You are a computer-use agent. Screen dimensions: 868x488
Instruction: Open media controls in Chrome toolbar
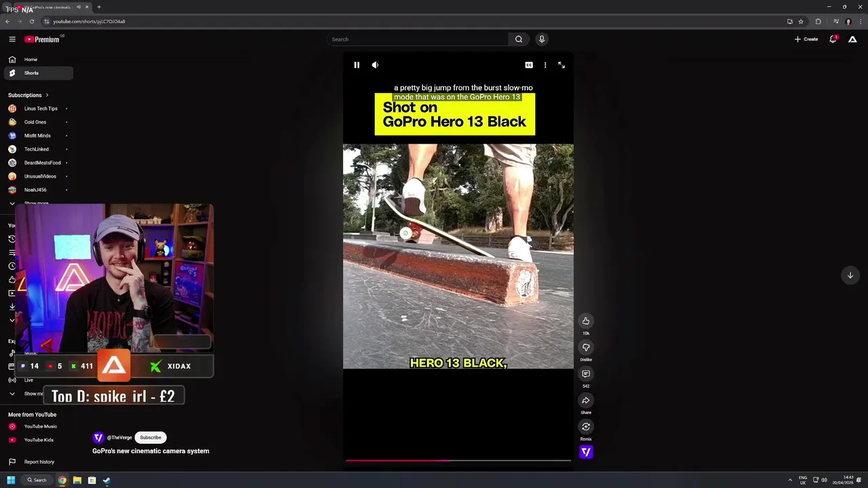836,22
